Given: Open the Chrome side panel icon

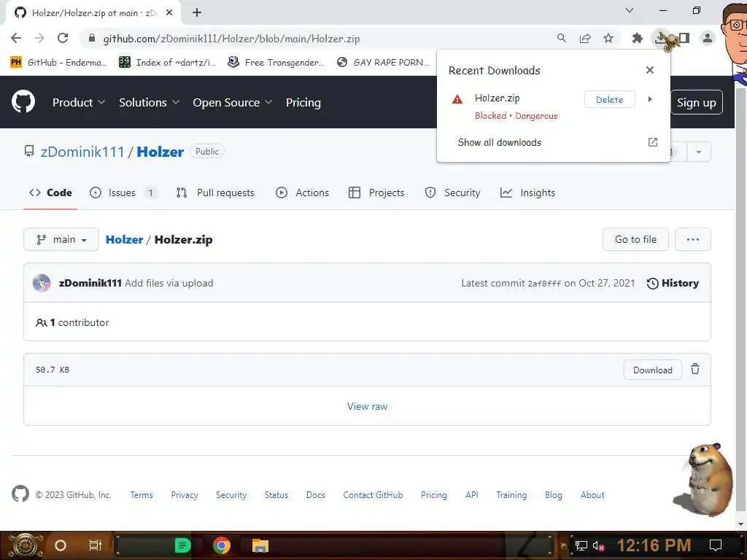Looking at the screenshot, I should (684, 38).
